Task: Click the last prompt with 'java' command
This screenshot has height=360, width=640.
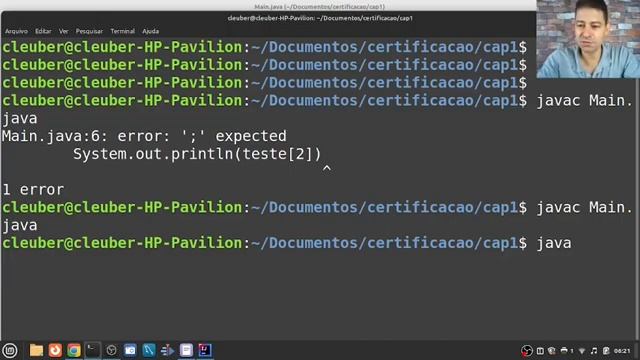Action: tap(287, 243)
